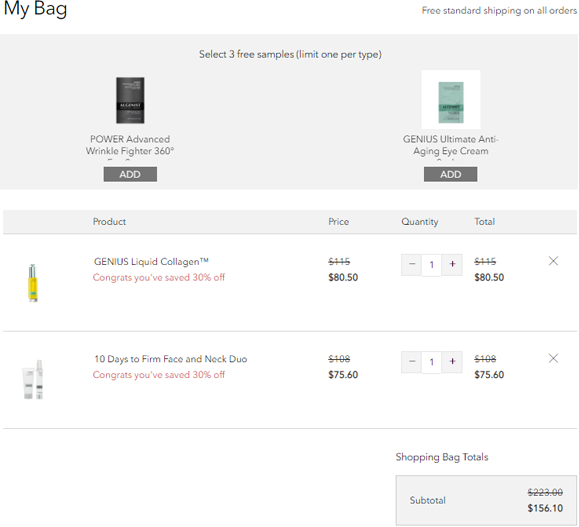Decrease quantity of 10 Days to Firm Duo
Screen dimensions: 579x527
click(412, 362)
